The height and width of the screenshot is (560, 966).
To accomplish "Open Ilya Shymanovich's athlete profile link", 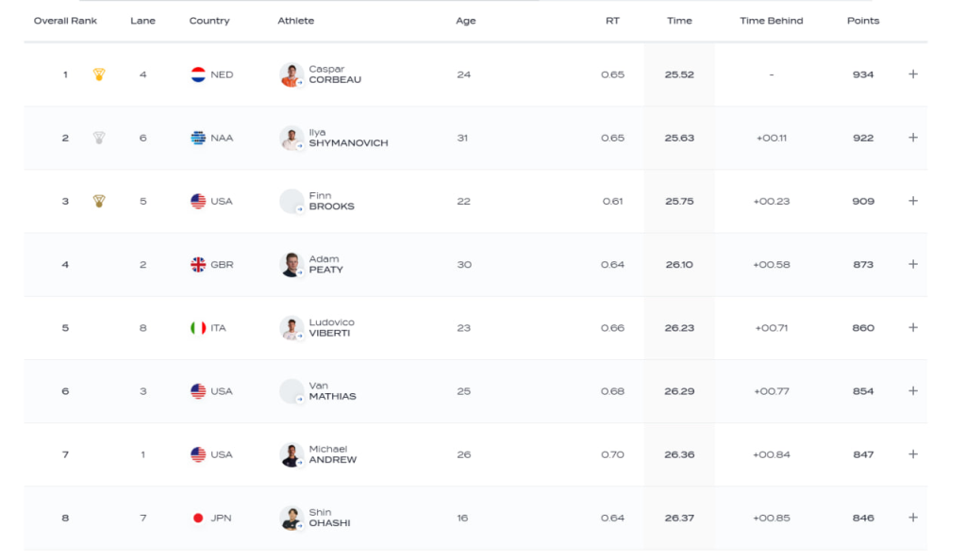I will click(348, 138).
